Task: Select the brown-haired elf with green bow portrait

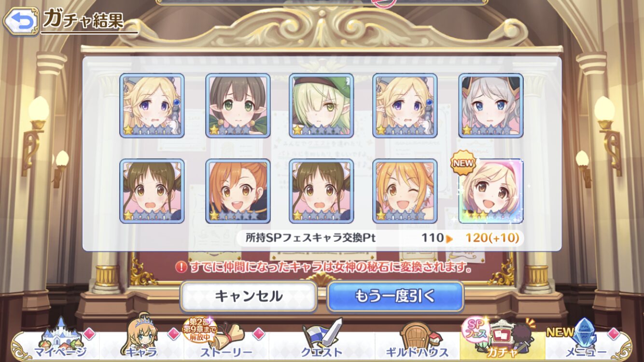Action: pos(238,106)
